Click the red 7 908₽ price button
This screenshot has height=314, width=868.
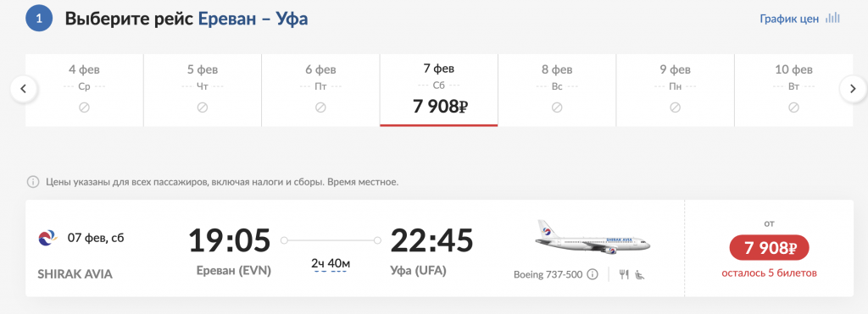pyautogui.click(x=770, y=249)
